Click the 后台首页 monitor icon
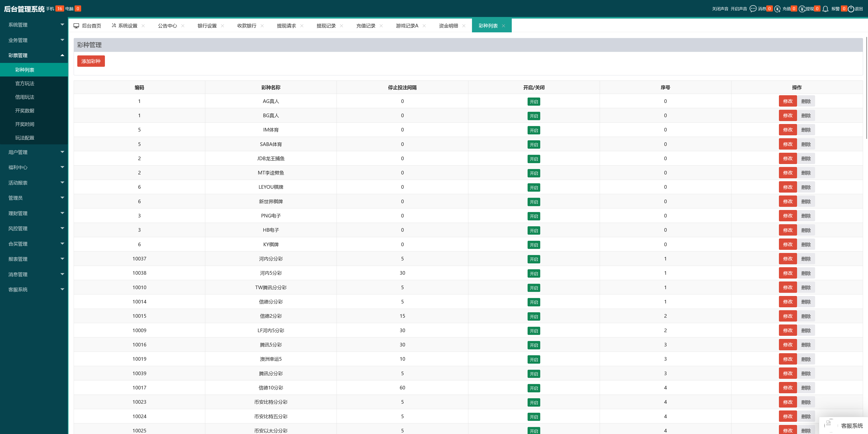Image resolution: width=868 pixels, height=434 pixels. 76,26
